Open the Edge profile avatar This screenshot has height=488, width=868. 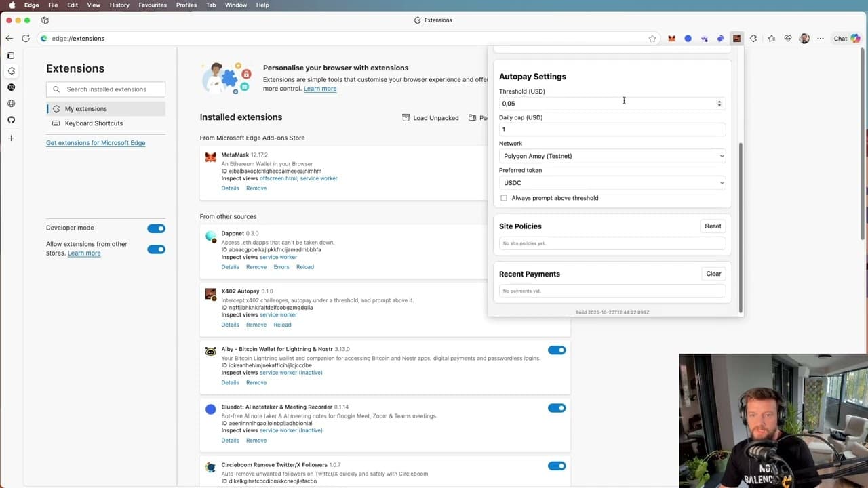click(804, 39)
